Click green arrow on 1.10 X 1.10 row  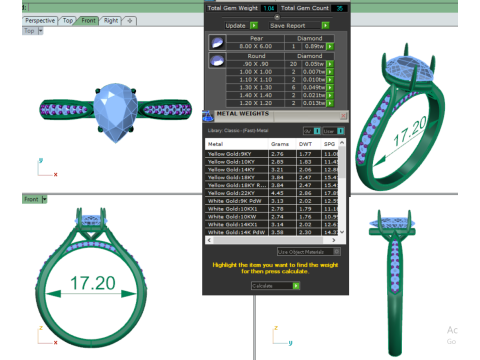pos(330,80)
